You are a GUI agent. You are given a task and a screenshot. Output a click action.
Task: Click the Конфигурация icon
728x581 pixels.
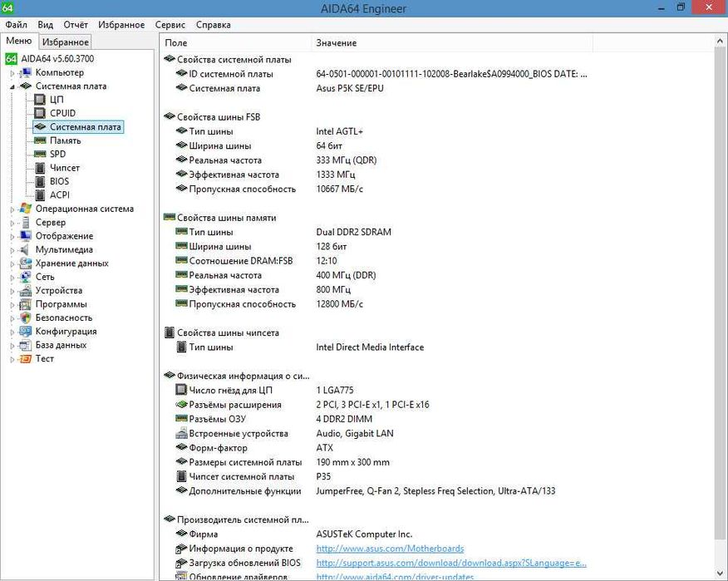[x=26, y=331]
